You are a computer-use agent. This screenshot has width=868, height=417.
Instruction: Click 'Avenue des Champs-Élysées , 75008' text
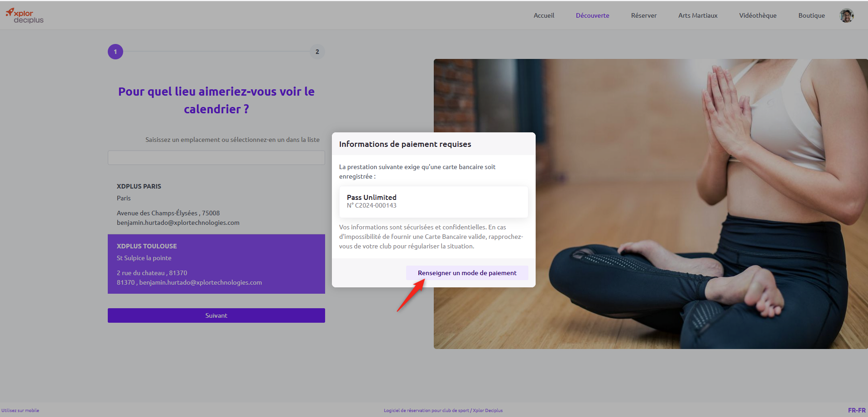point(168,213)
